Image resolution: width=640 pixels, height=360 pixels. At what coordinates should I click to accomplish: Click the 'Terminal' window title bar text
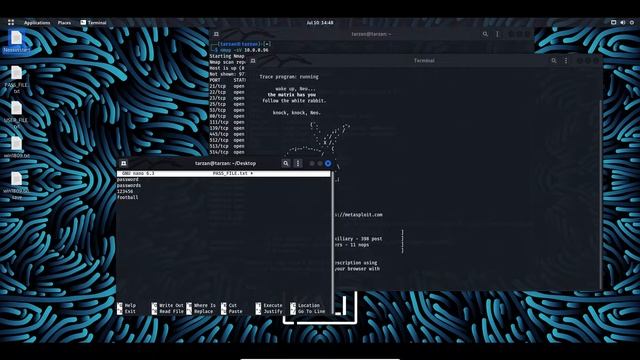click(424, 60)
